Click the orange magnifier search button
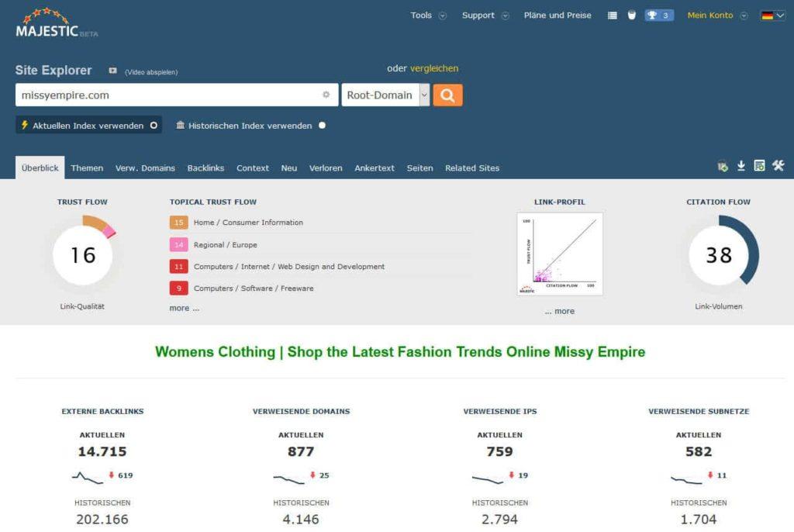 pos(447,95)
